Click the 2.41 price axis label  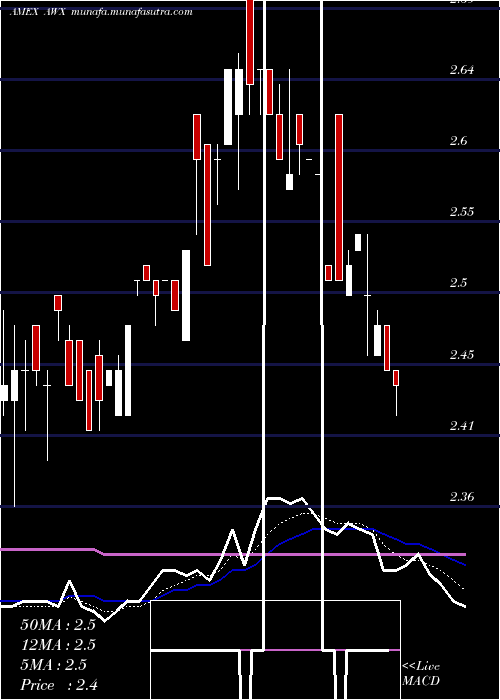462,425
